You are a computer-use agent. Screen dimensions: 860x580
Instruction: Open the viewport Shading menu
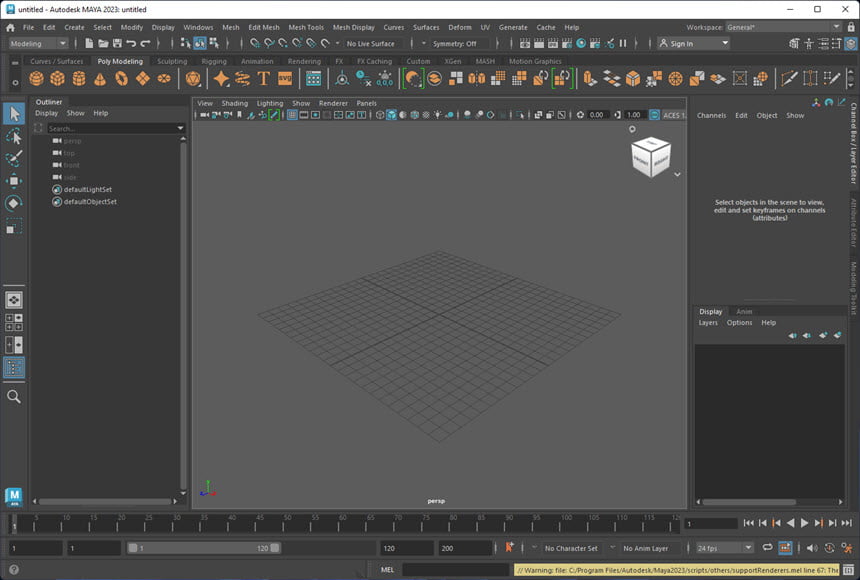point(234,103)
